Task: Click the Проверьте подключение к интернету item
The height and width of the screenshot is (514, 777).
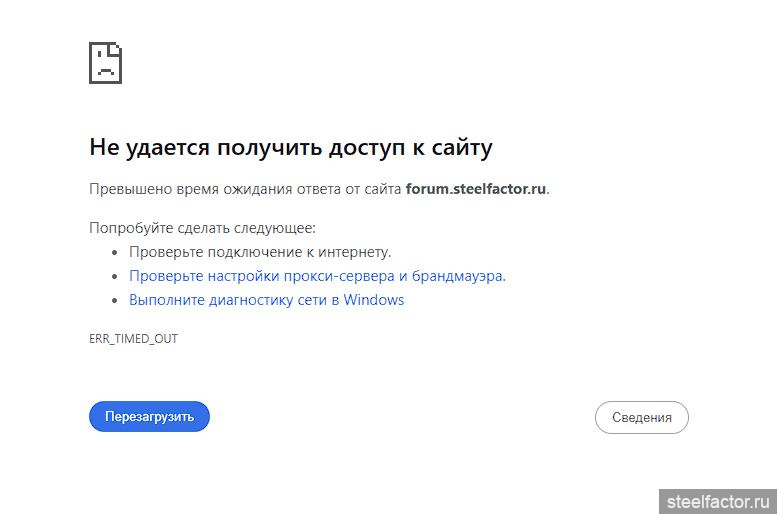Action: point(260,252)
